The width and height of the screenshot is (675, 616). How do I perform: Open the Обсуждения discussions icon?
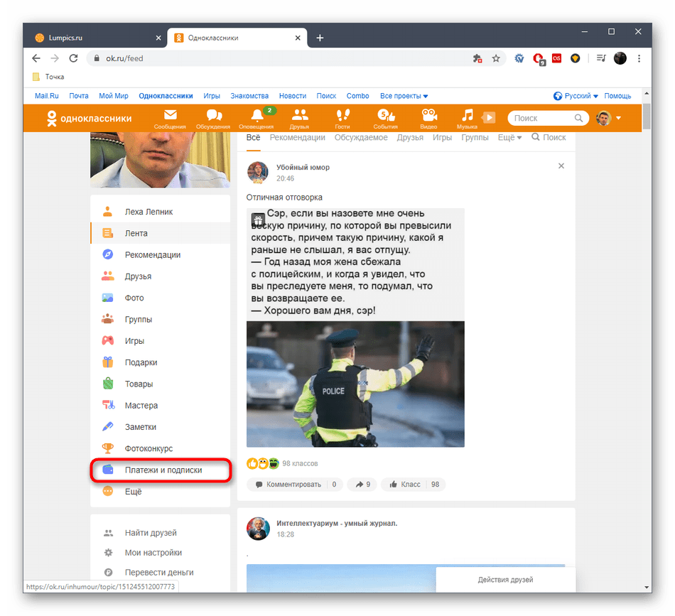coord(213,119)
